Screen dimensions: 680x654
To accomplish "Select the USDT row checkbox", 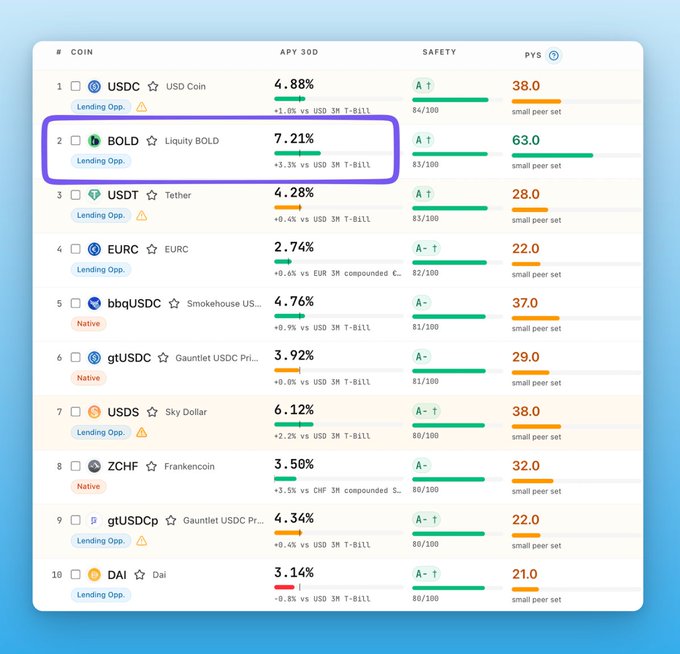I will (75, 195).
